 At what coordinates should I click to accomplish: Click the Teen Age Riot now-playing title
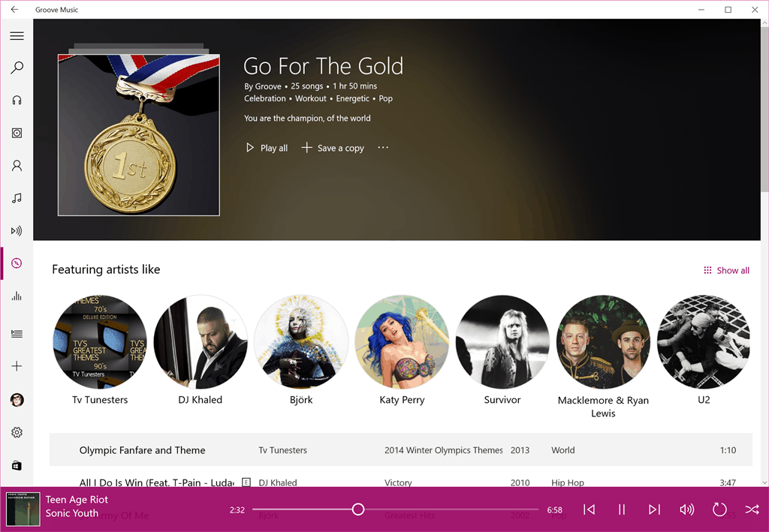tap(77, 500)
